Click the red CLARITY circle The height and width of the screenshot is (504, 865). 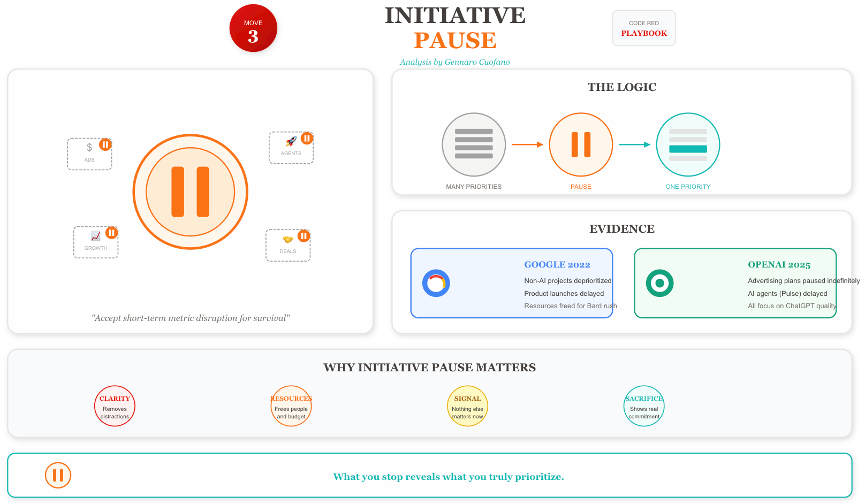click(x=115, y=406)
